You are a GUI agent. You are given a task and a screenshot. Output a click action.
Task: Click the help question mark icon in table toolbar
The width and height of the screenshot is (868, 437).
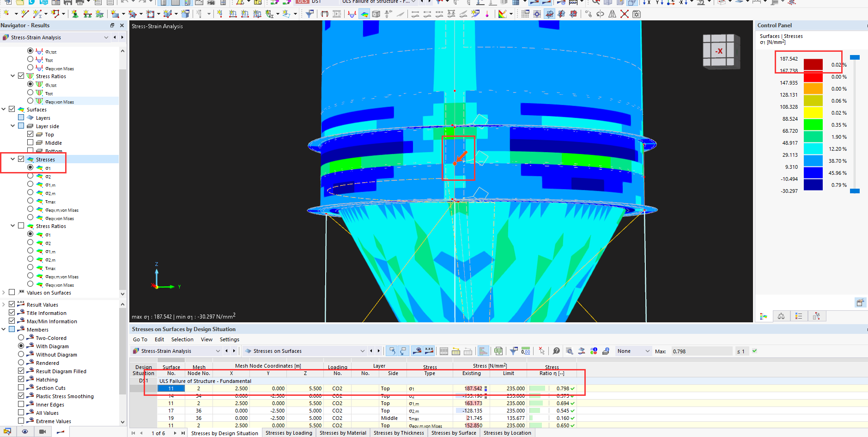(x=556, y=351)
